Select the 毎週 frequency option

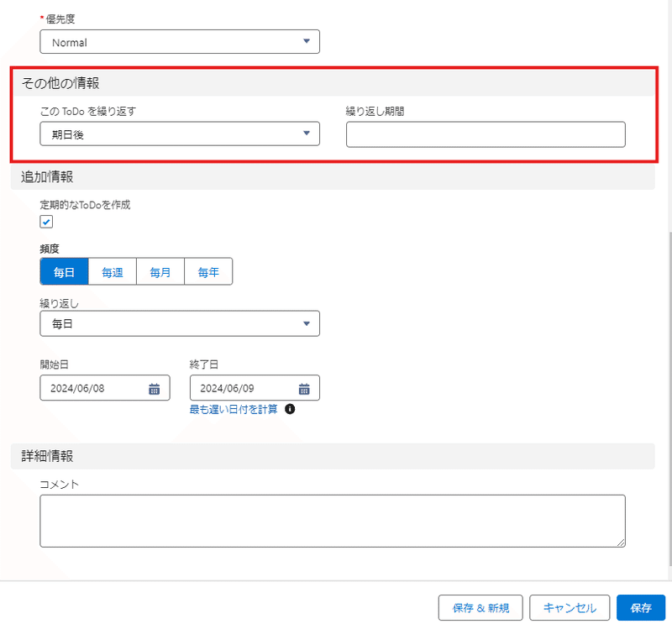click(113, 271)
